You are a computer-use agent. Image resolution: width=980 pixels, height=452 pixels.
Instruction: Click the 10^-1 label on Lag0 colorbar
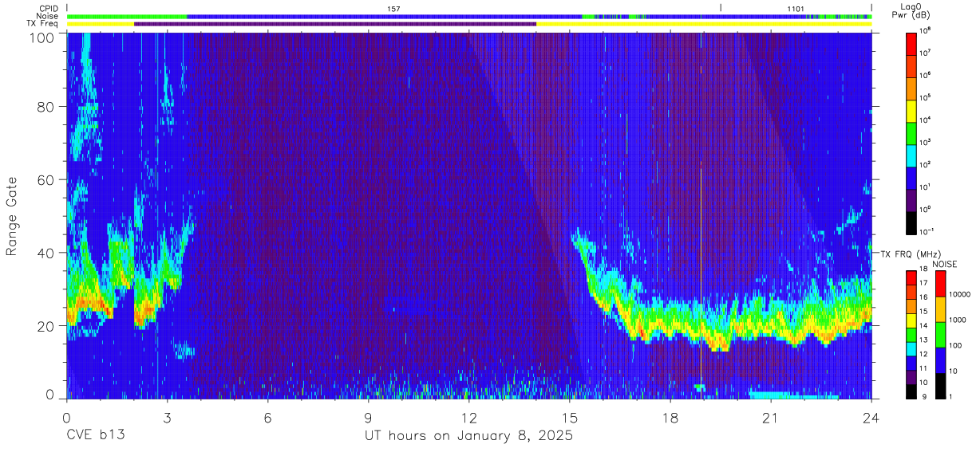click(x=927, y=232)
